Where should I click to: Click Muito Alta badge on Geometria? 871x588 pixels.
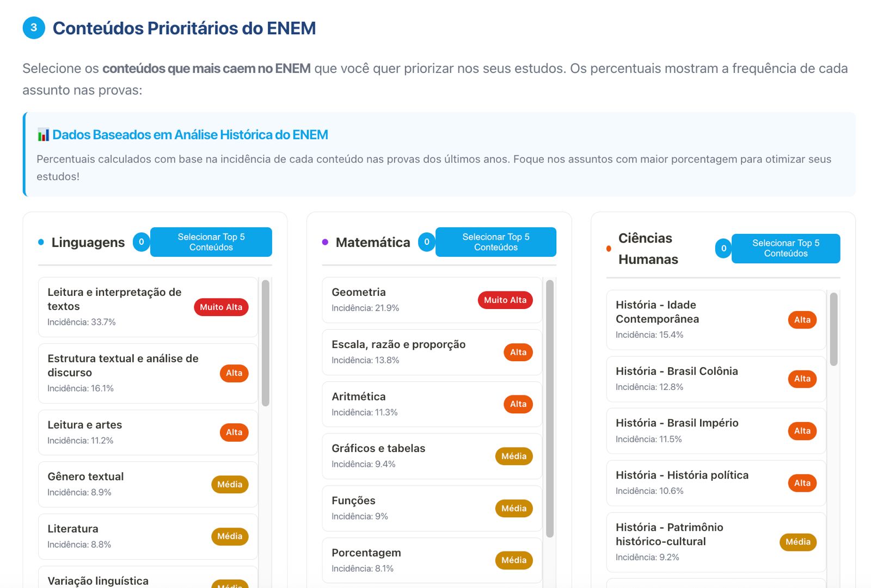click(505, 300)
